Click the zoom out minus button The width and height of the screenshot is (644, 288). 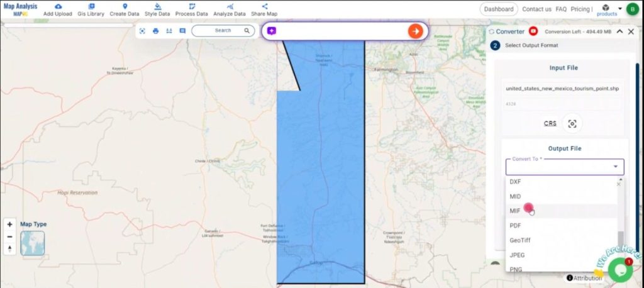(x=9, y=236)
